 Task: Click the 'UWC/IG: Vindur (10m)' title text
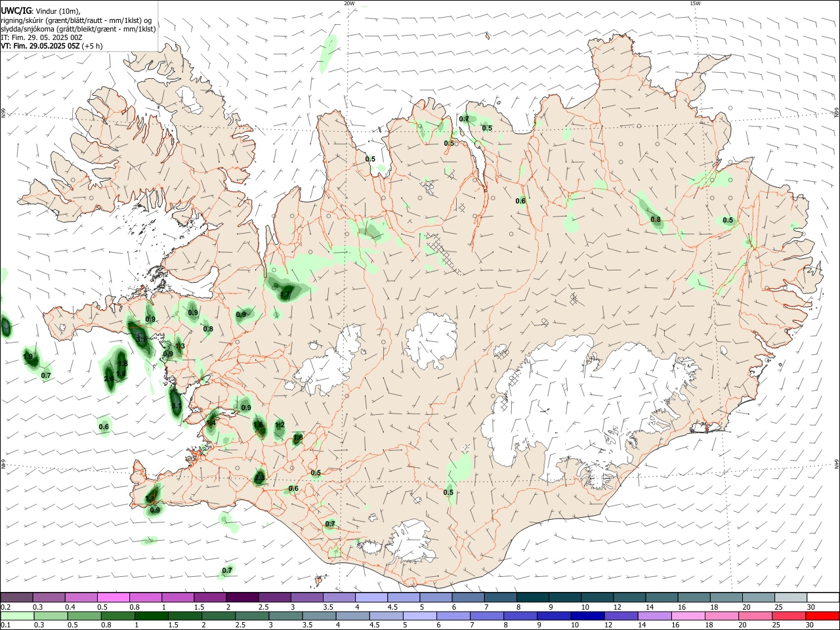pos(41,11)
